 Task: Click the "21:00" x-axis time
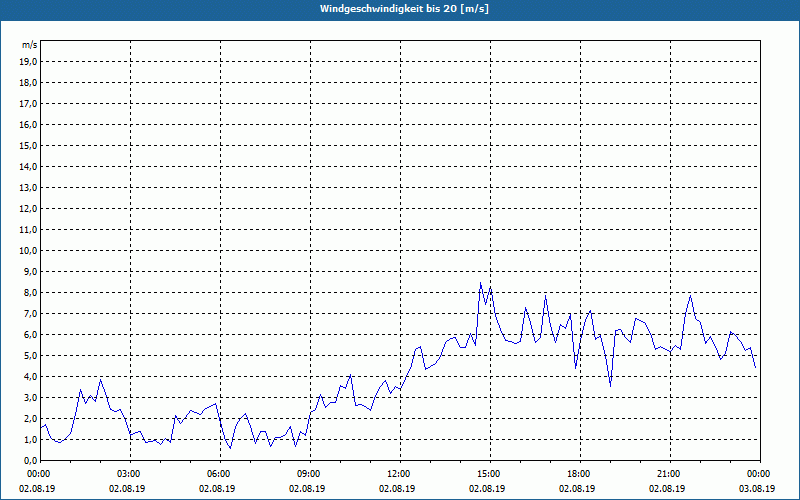pos(670,474)
